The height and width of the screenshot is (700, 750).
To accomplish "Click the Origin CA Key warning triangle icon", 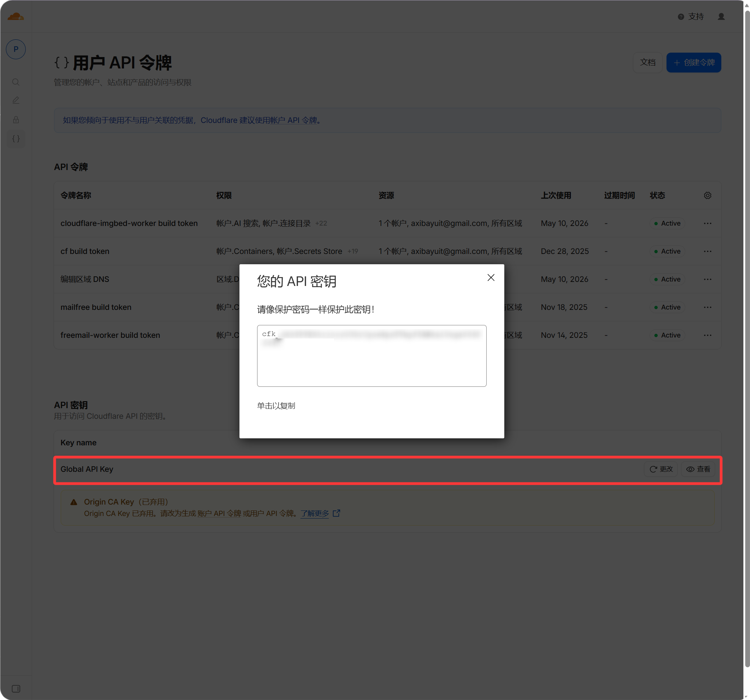I will coord(74,502).
